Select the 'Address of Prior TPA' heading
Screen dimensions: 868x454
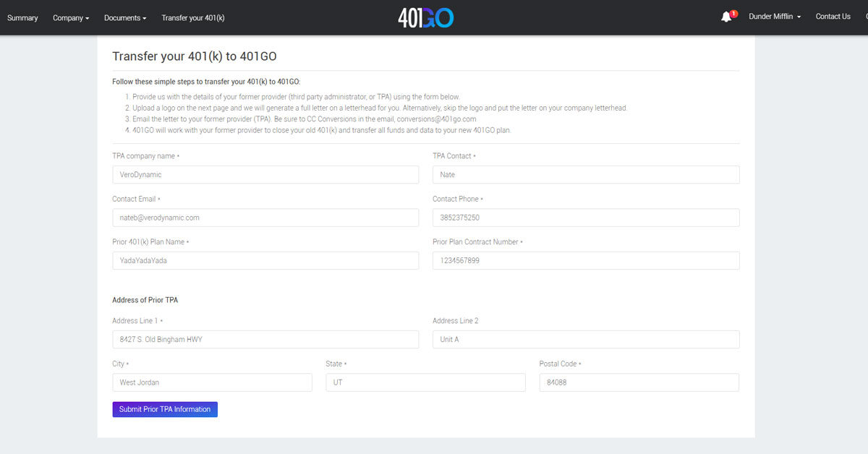(145, 300)
